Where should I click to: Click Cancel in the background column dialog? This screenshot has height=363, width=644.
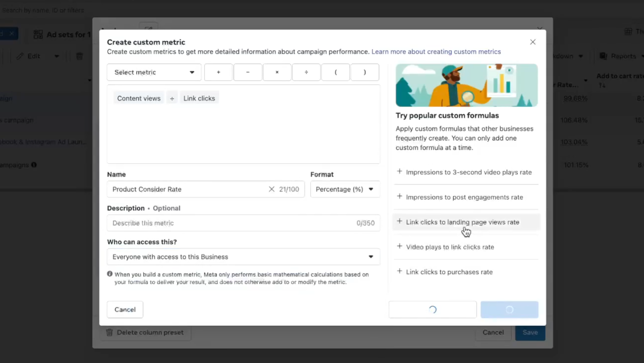pyautogui.click(x=493, y=332)
